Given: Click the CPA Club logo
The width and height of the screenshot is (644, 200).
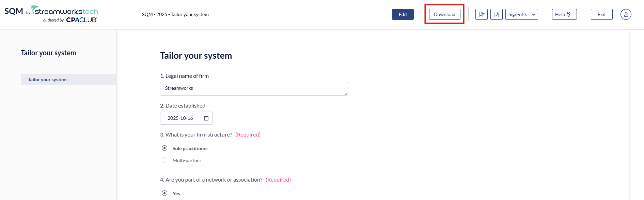Looking at the screenshot, I should tap(81, 20).
